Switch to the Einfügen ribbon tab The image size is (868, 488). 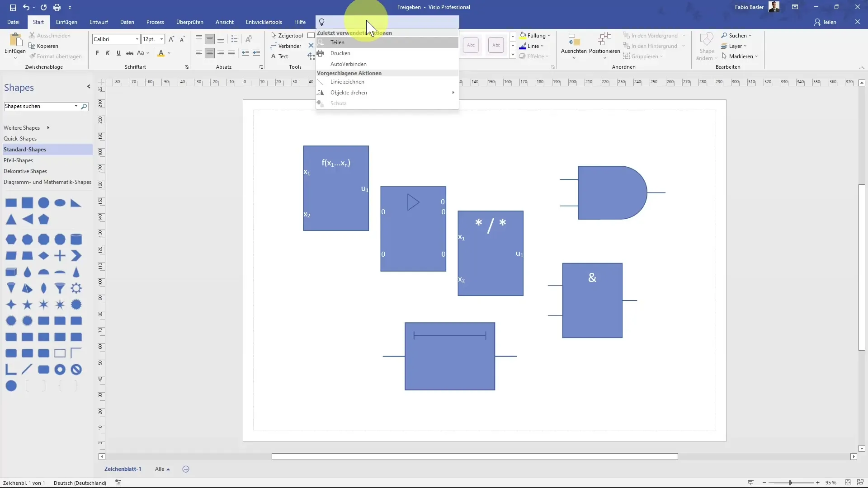click(x=66, y=22)
